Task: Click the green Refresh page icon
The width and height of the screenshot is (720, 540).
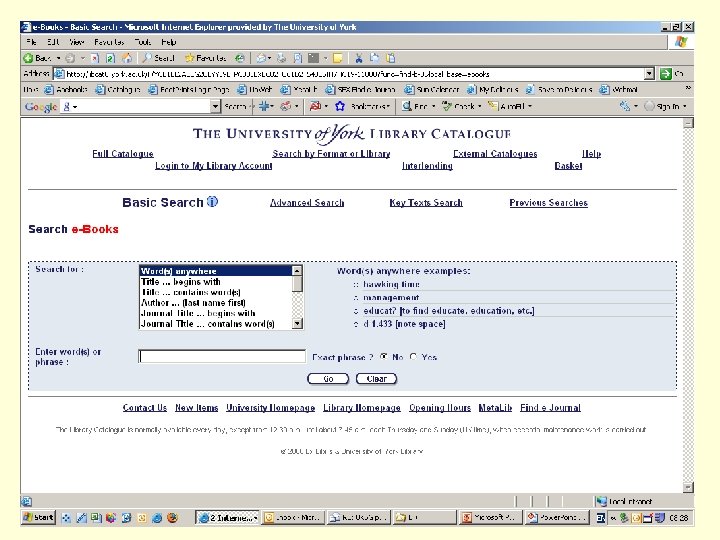Action: click(110, 58)
